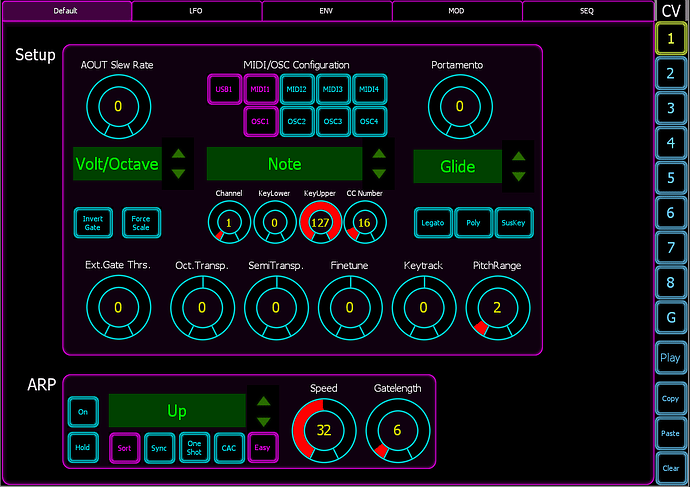
Task: Toggle the USB1 port
Action: click(224, 89)
